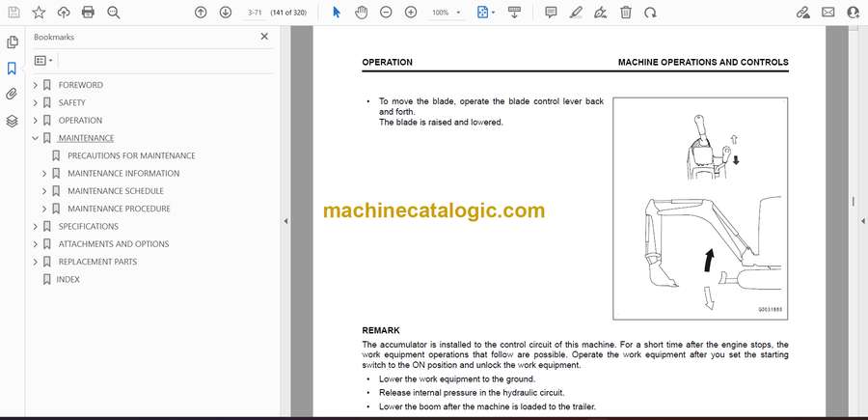Print the document
868x420 pixels.
click(88, 13)
